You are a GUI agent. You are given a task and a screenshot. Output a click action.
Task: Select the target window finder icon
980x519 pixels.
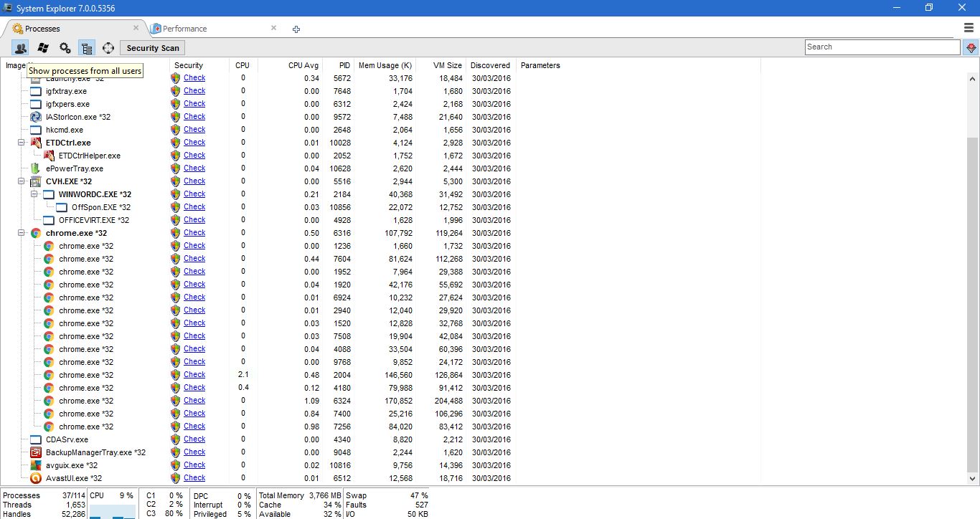pos(108,47)
